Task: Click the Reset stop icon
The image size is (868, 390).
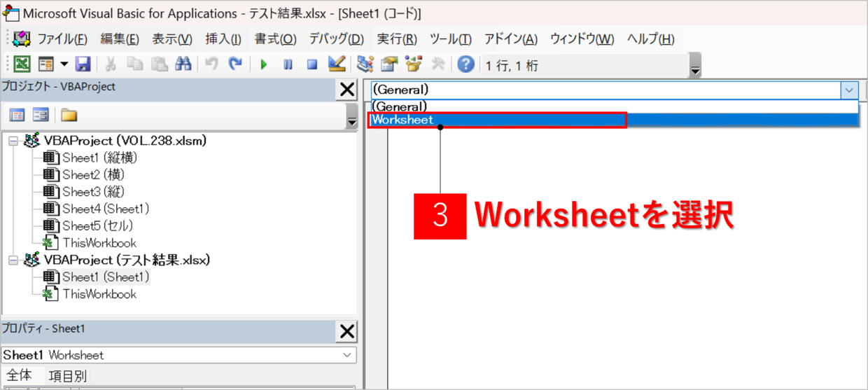Action: tap(312, 64)
